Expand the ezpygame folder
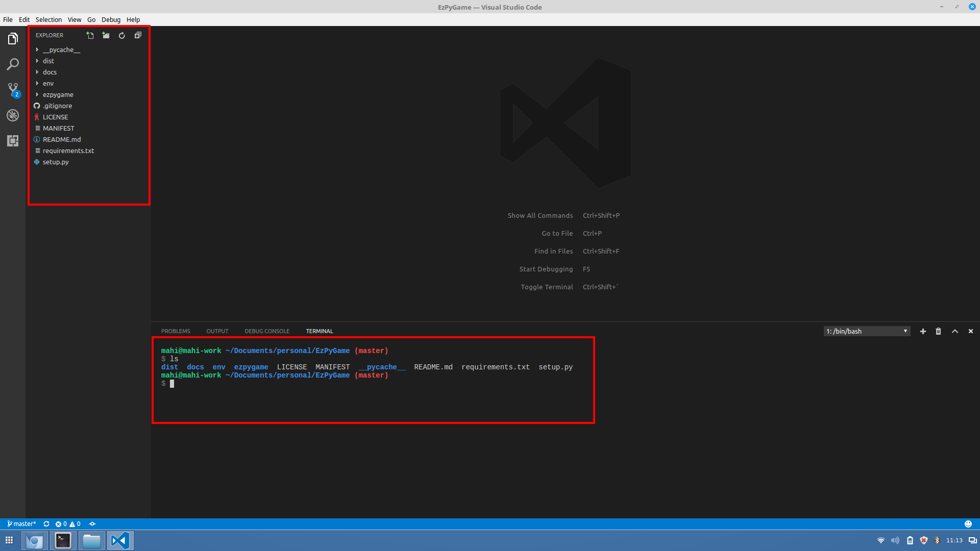 [88, 94]
